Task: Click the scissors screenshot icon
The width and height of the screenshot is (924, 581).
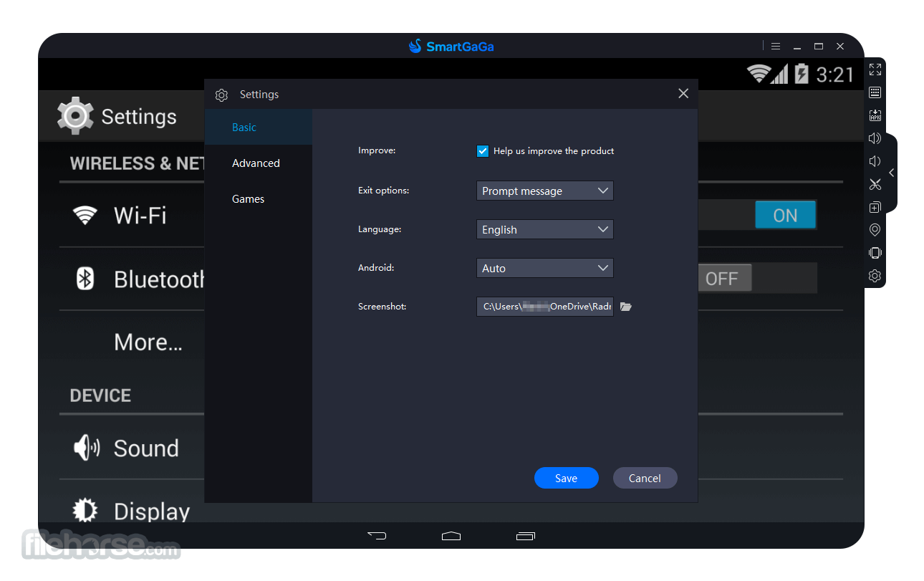Action: 875,184
